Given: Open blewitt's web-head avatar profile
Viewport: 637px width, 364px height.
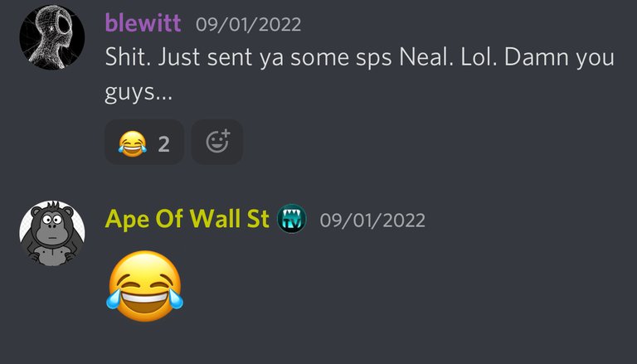Looking at the screenshot, I should [x=52, y=37].
